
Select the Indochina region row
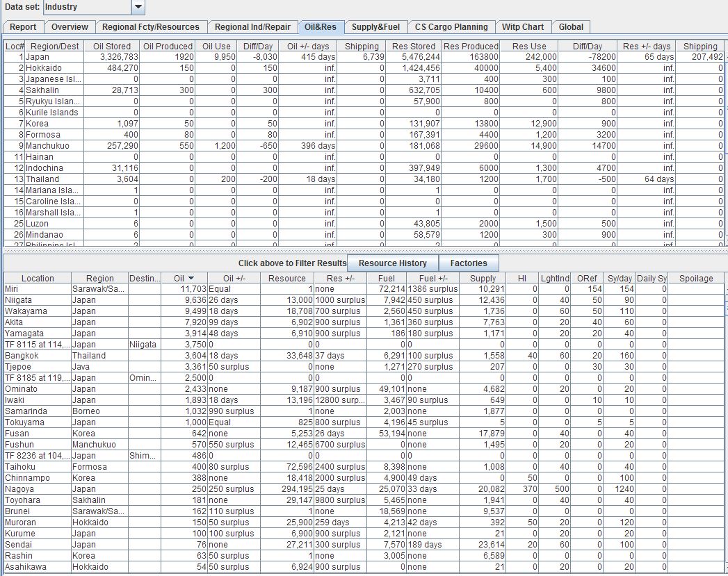(x=364, y=168)
